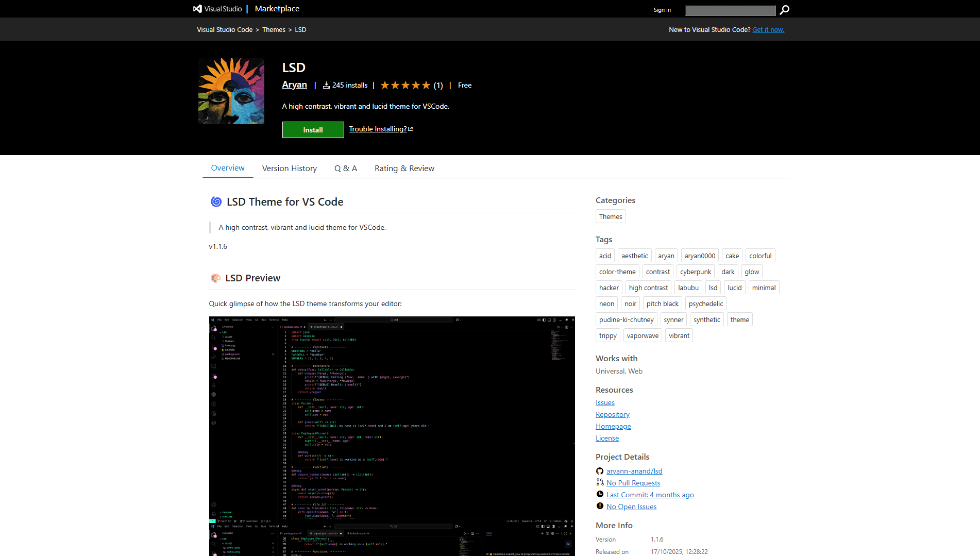This screenshot has height=556, width=980.
Task: Click the high contrast tag
Action: (x=648, y=288)
